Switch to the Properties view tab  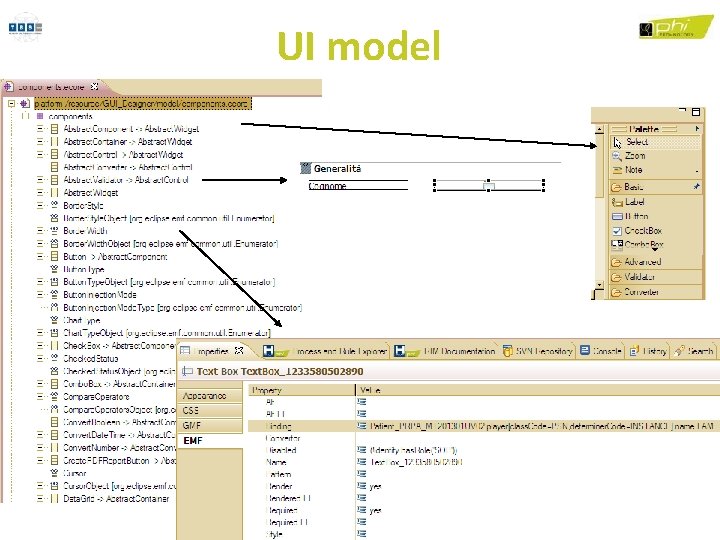tap(212, 351)
